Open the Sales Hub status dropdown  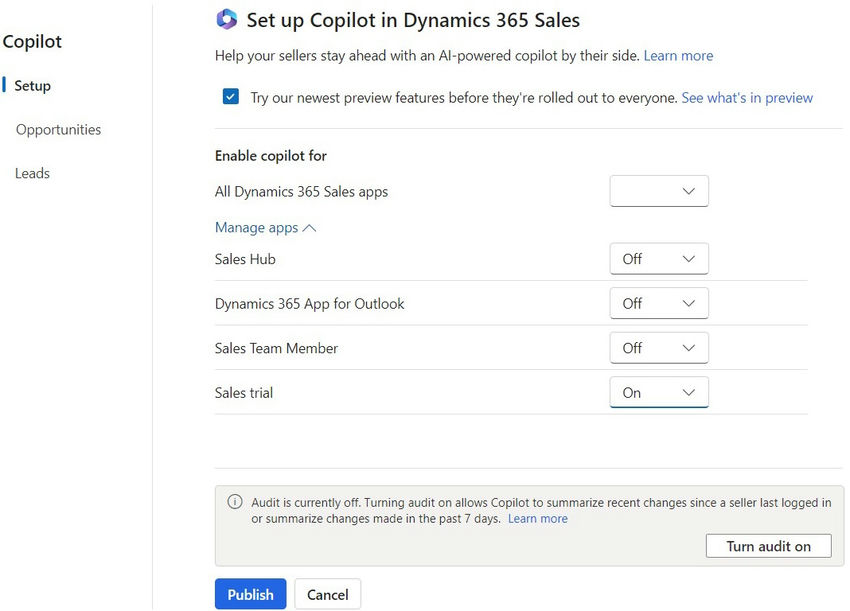[x=659, y=258]
